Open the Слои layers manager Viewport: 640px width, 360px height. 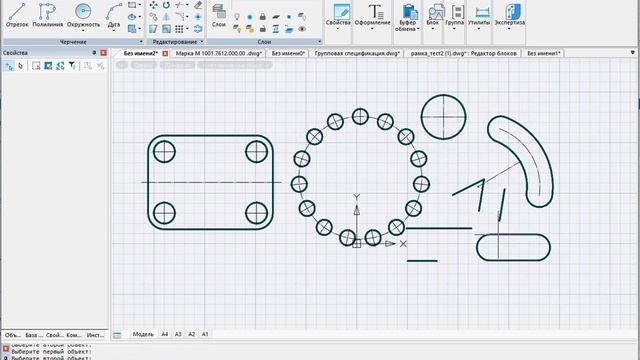219,16
